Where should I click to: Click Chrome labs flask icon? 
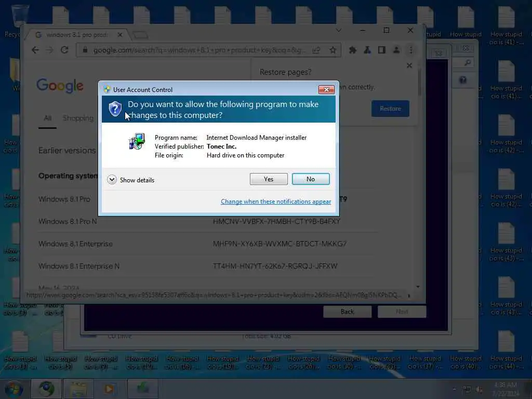pos(367,50)
